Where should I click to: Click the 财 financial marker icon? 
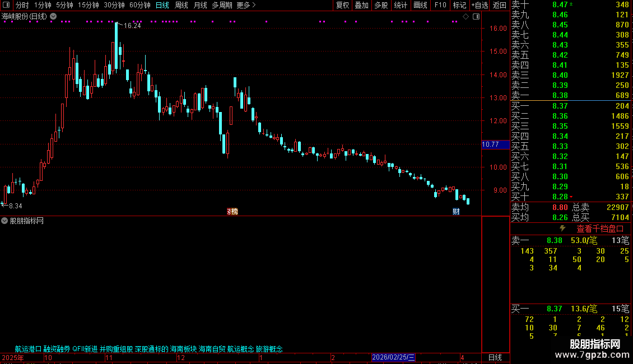tap(456, 212)
